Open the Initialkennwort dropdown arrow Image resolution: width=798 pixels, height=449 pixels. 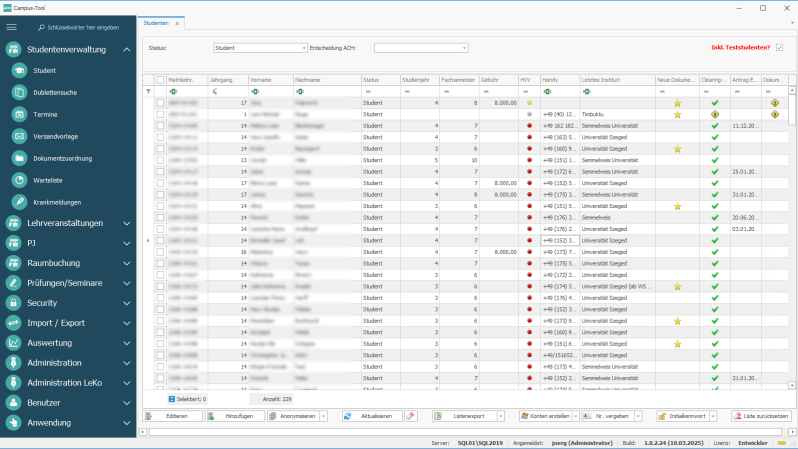pyautogui.click(x=713, y=416)
